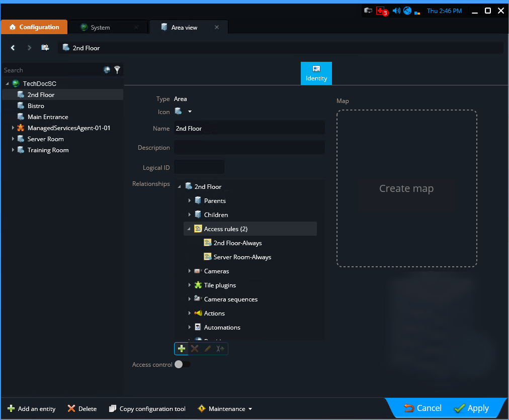Select the Identity tab
The width and height of the screenshot is (509, 420).
[x=316, y=73]
